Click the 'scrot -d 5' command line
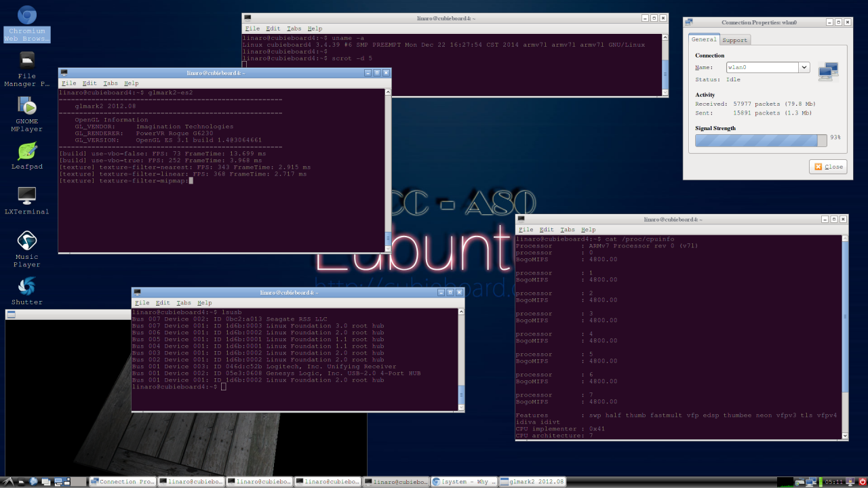Viewport: 868px width, 488px height. 307,58
